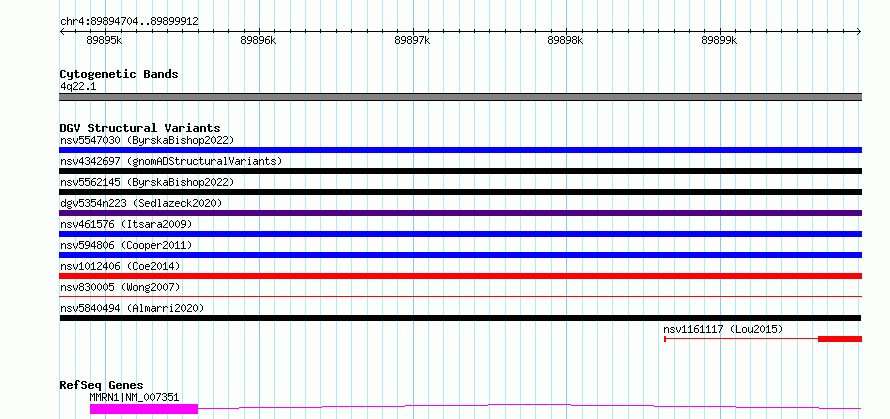
Task: Click the 89898k ruler tick label
Action: [x=565, y=40]
